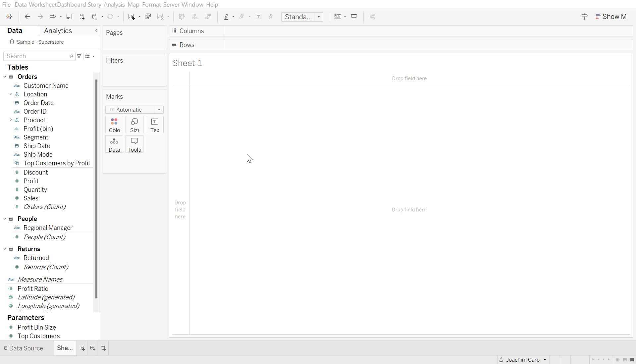Save the workbook with the disk icon
636x364 pixels.
pyautogui.click(x=69, y=17)
